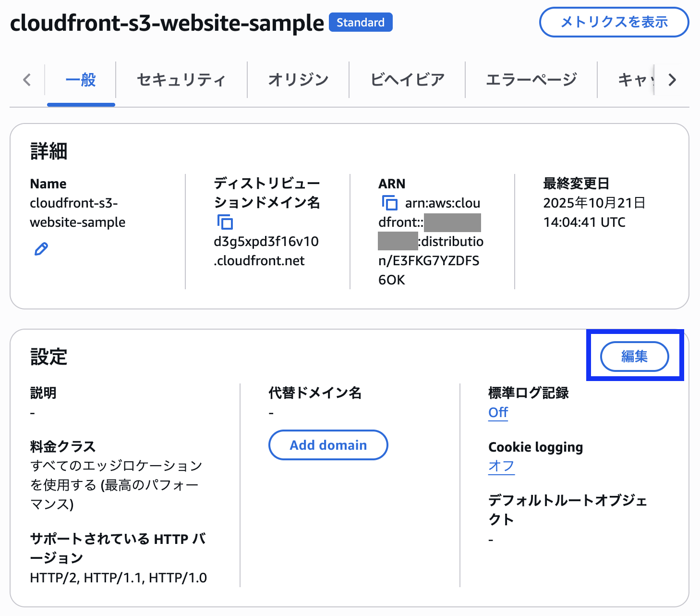Click the 編集 button in the 設定 section
Image resolution: width=700 pixels, height=616 pixels.
635,357
